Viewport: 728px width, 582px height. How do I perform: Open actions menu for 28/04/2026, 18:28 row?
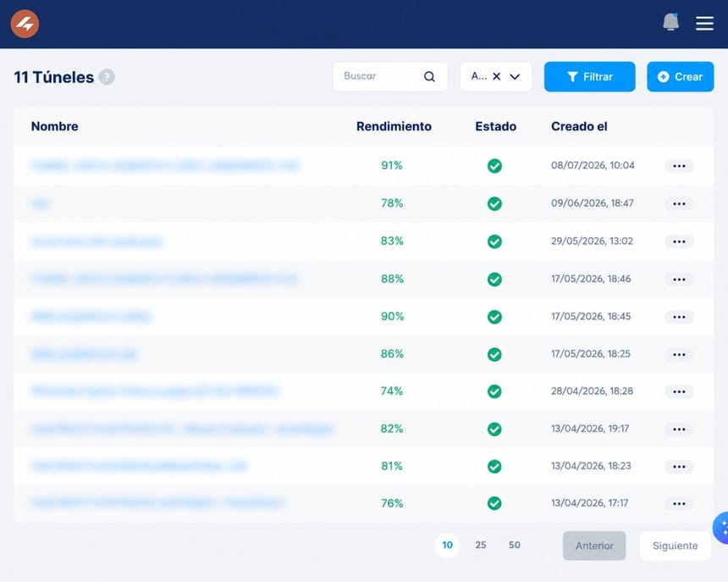tap(679, 391)
